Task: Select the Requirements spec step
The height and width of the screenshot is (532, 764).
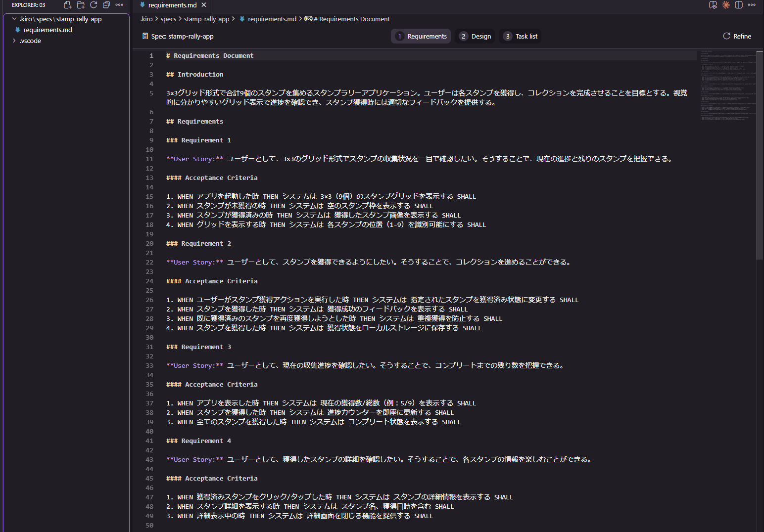Action: (421, 36)
